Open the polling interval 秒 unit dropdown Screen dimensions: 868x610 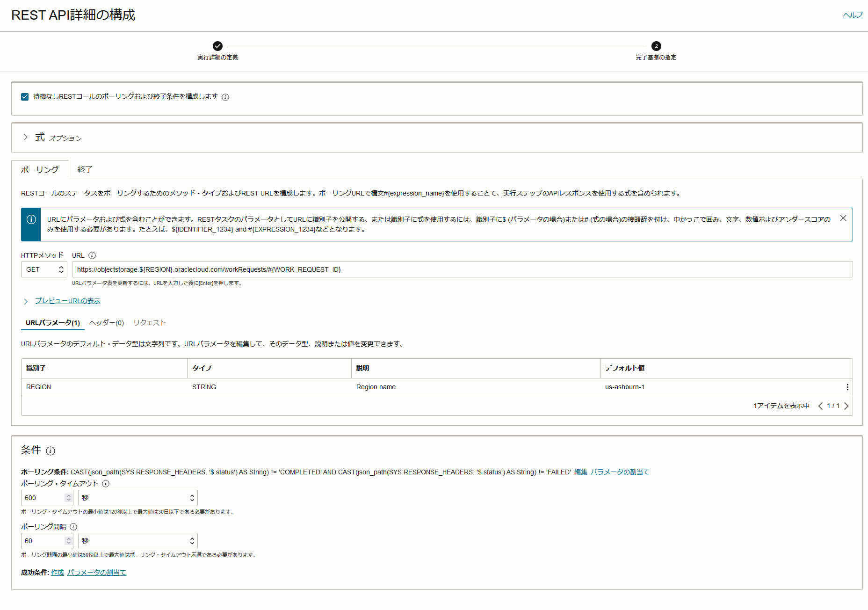[x=138, y=541]
